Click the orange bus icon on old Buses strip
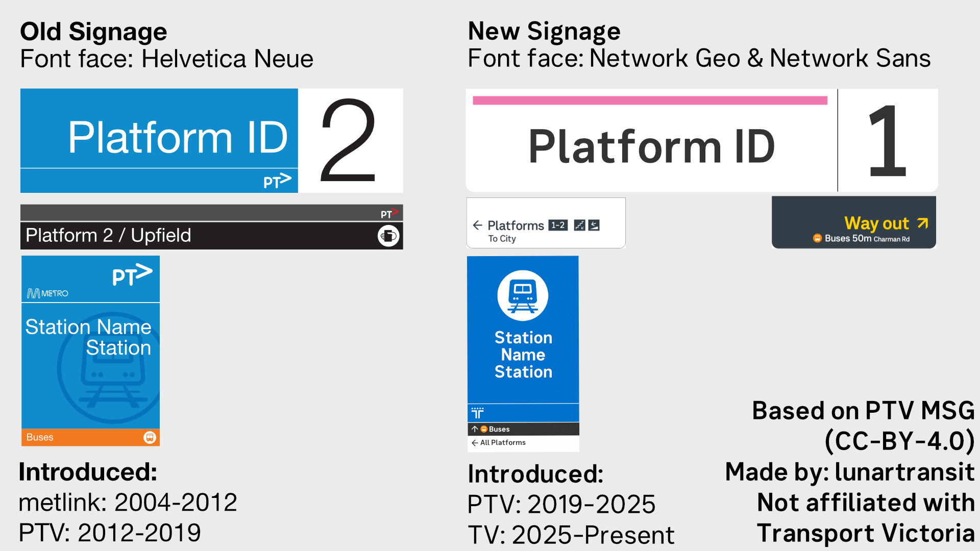The height and width of the screenshot is (551, 980). click(x=150, y=437)
